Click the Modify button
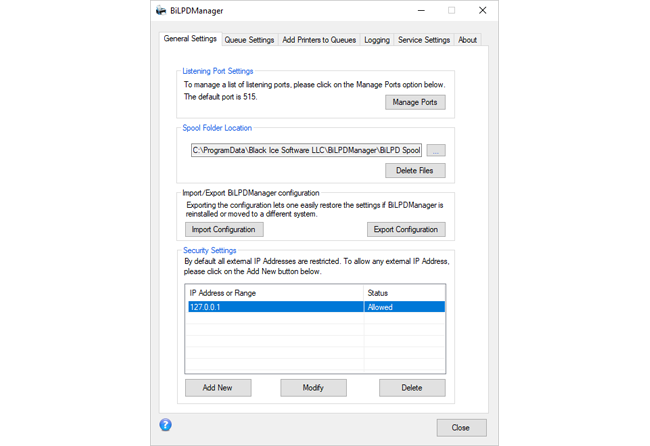The width and height of the screenshot is (650, 446). pyautogui.click(x=313, y=388)
